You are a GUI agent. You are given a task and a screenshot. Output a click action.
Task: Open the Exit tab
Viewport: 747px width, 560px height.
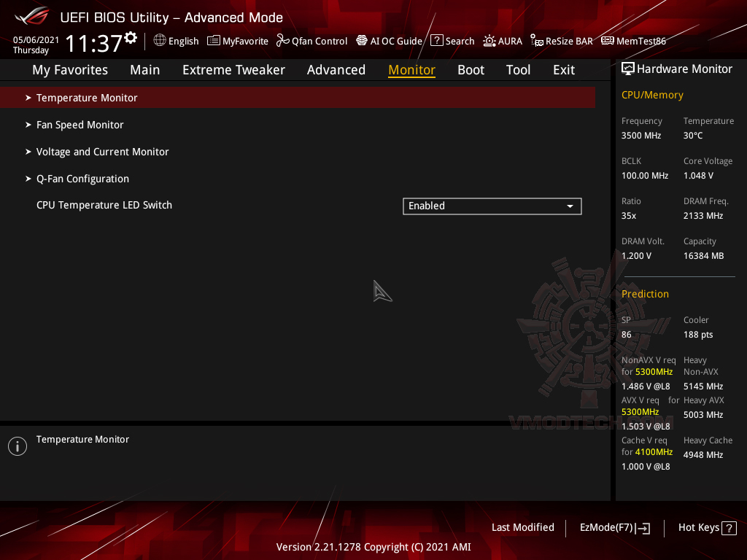pyautogui.click(x=564, y=70)
